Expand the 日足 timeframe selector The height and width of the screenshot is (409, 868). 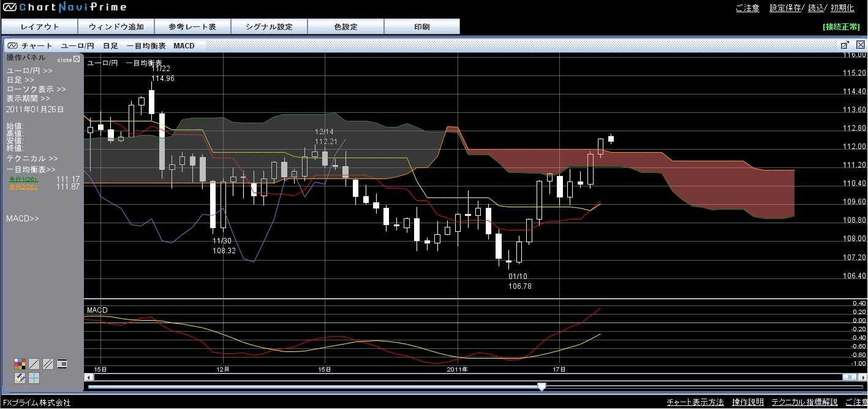coord(20,80)
